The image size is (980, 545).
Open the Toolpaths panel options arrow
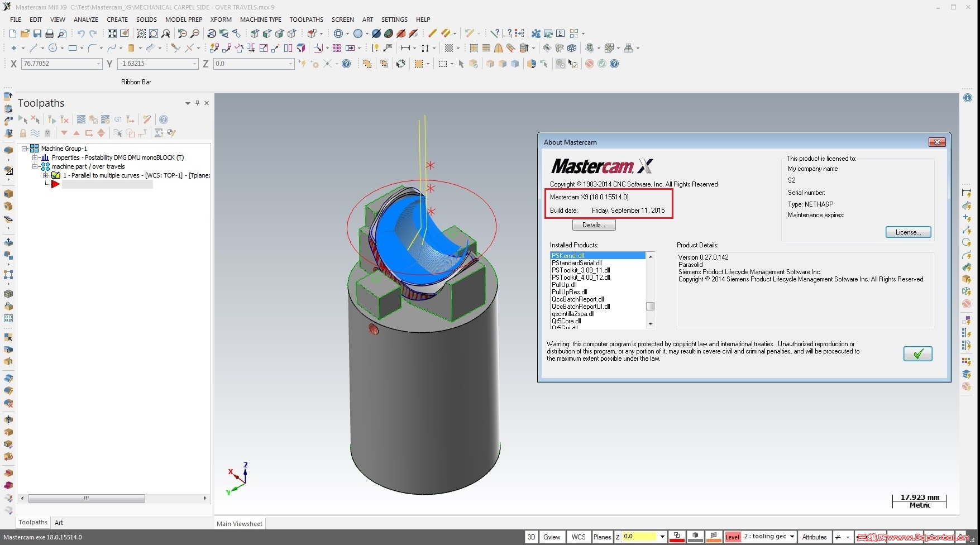click(x=188, y=103)
